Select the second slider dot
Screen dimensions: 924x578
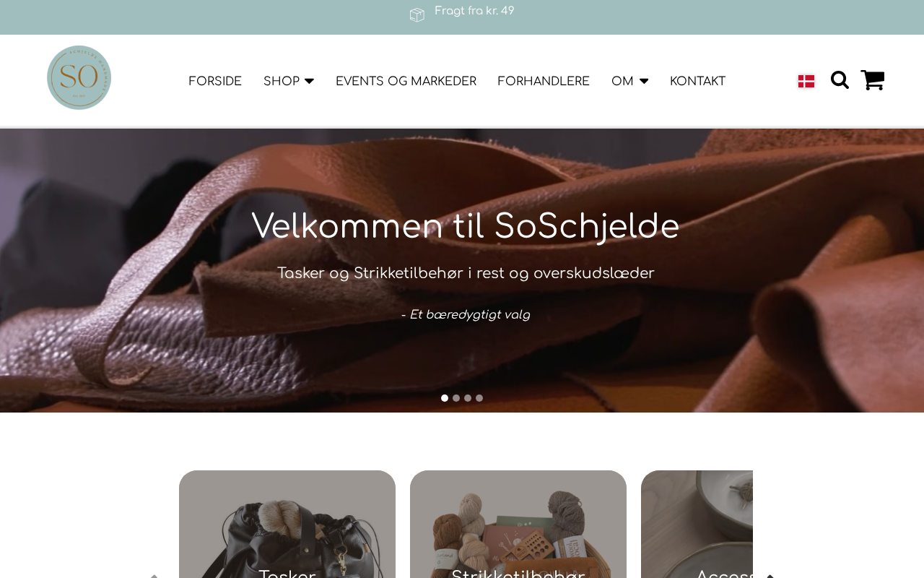456,398
